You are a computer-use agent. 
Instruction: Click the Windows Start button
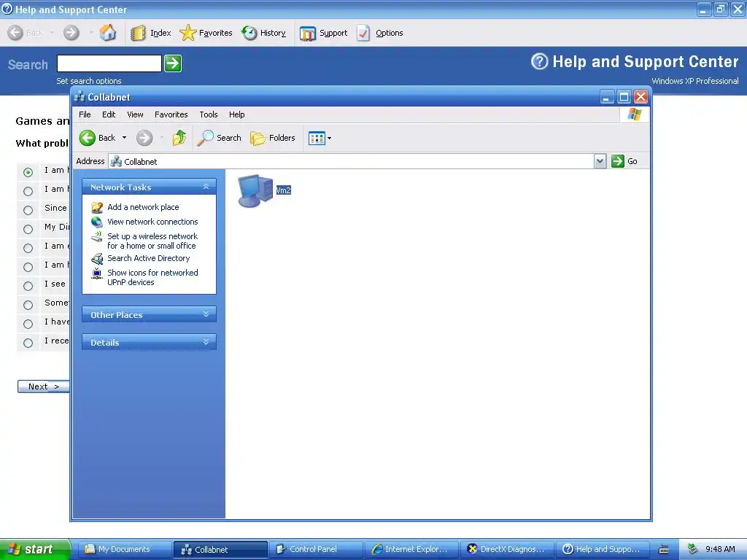(35, 549)
